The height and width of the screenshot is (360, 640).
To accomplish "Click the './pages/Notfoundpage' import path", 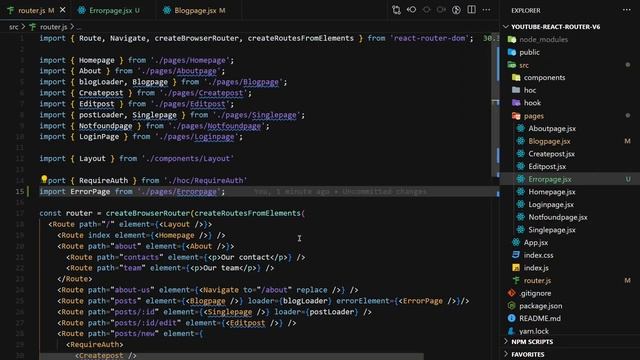I will click(x=214, y=126).
